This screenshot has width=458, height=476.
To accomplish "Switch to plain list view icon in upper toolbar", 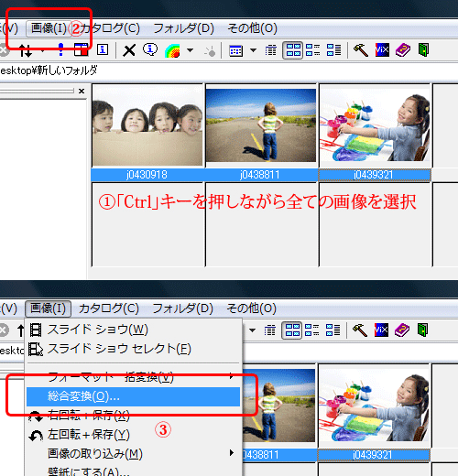I will point(271,50).
